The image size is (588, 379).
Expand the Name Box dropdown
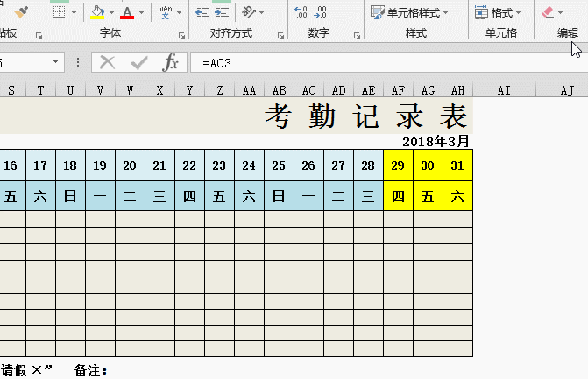coord(55,61)
